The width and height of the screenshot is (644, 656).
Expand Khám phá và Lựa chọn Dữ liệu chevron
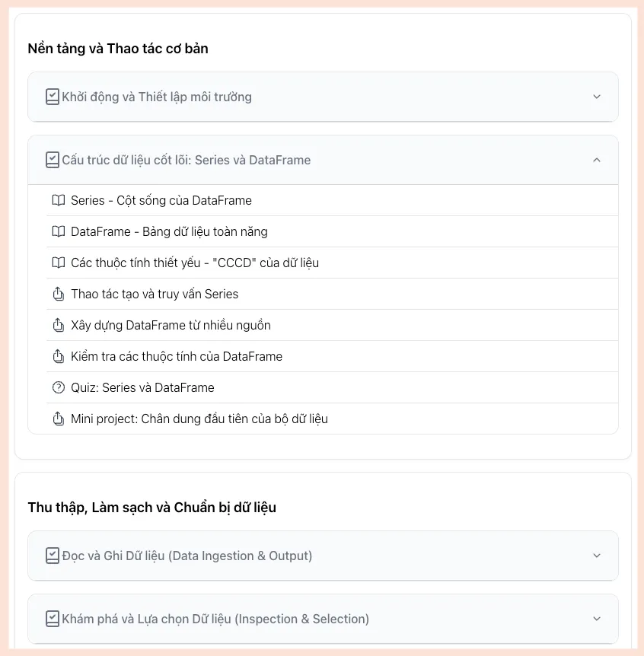(x=597, y=619)
